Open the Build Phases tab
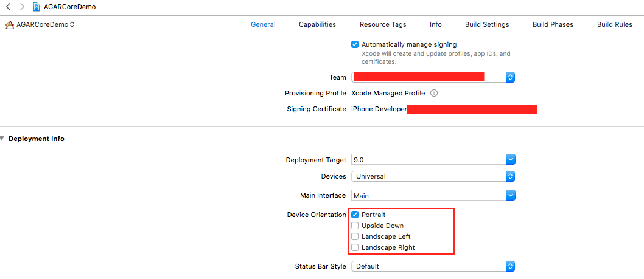Screen dimensions: 644x279 (x=553, y=24)
